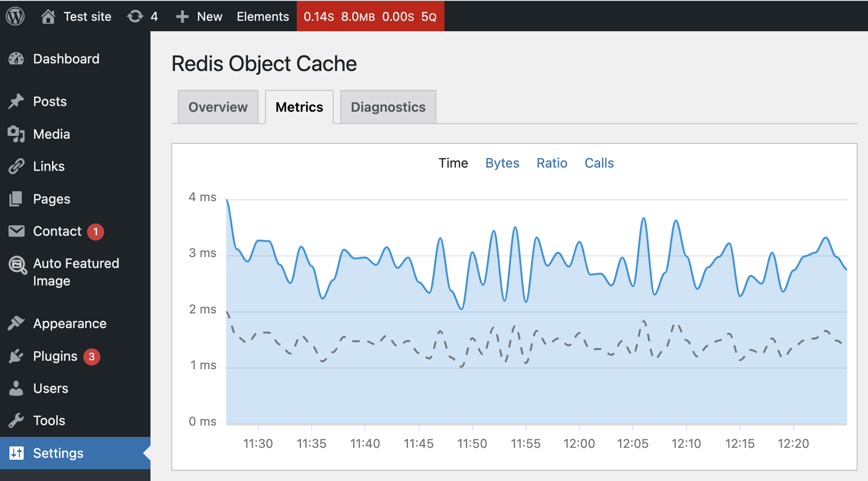
Task: Open the New content menu
Action: pos(209,17)
